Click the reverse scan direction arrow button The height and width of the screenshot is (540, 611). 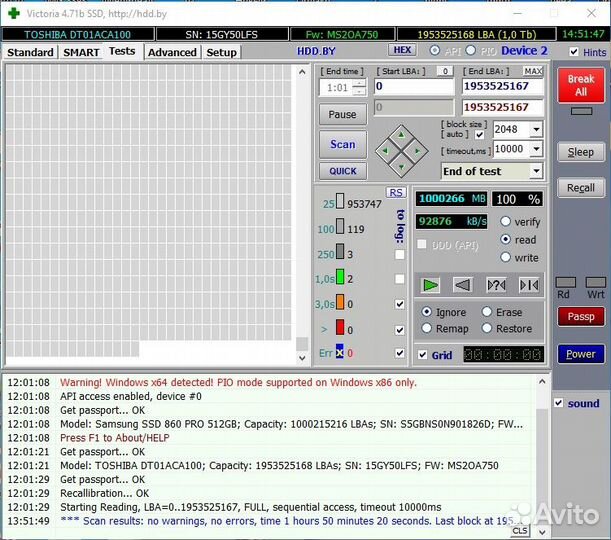pos(462,285)
